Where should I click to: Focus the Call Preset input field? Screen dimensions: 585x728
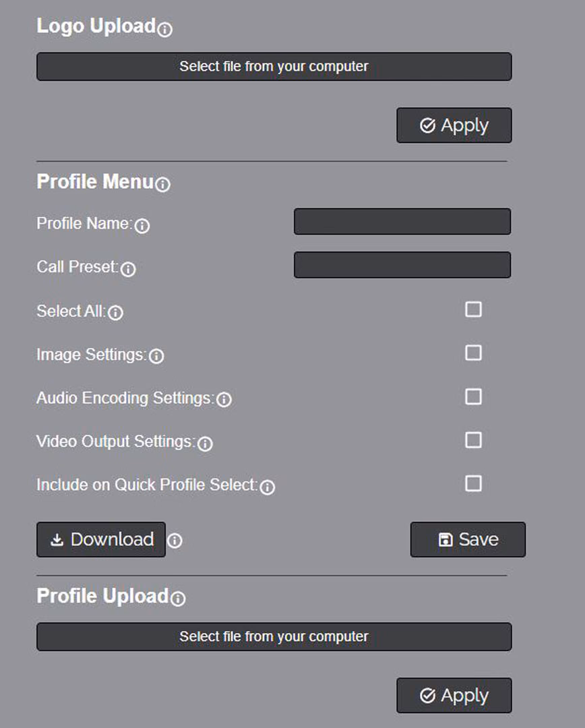pos(402,265)
